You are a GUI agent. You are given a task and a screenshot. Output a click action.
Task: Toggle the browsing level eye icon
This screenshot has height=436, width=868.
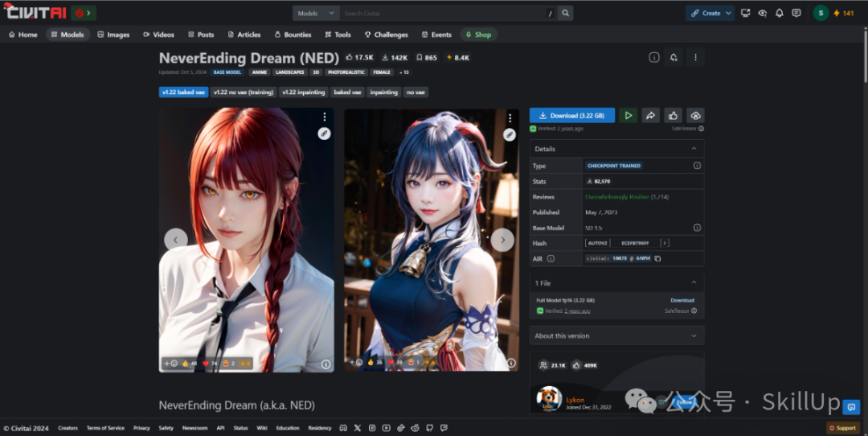[x=762, y=13]
